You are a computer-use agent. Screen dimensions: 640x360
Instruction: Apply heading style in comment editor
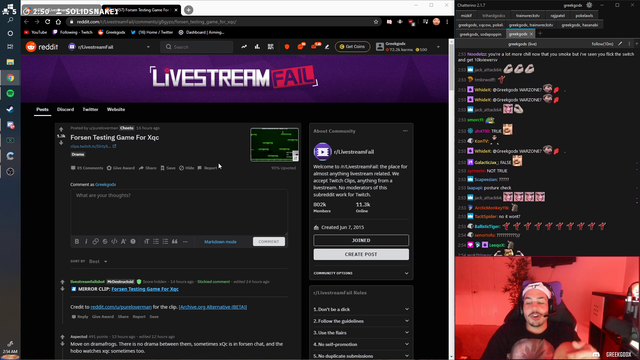[147, 242]
